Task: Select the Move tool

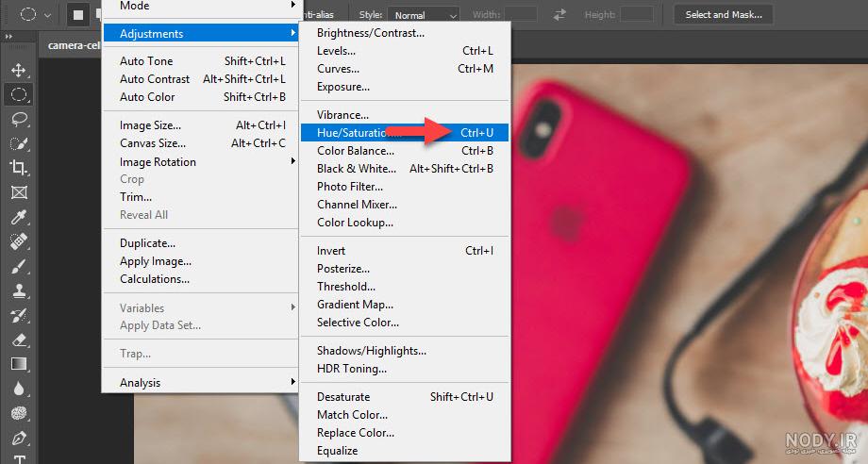Action: 19,70
